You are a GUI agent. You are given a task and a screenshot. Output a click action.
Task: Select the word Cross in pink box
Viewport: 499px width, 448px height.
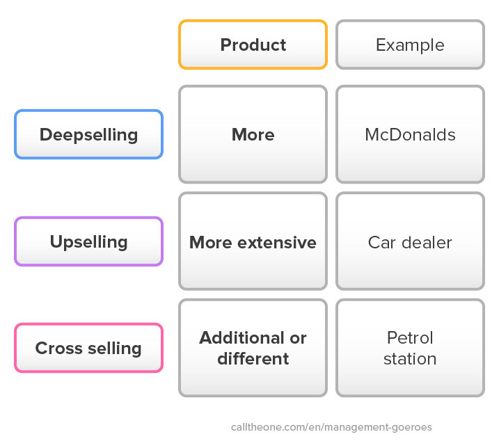[59, 348]
